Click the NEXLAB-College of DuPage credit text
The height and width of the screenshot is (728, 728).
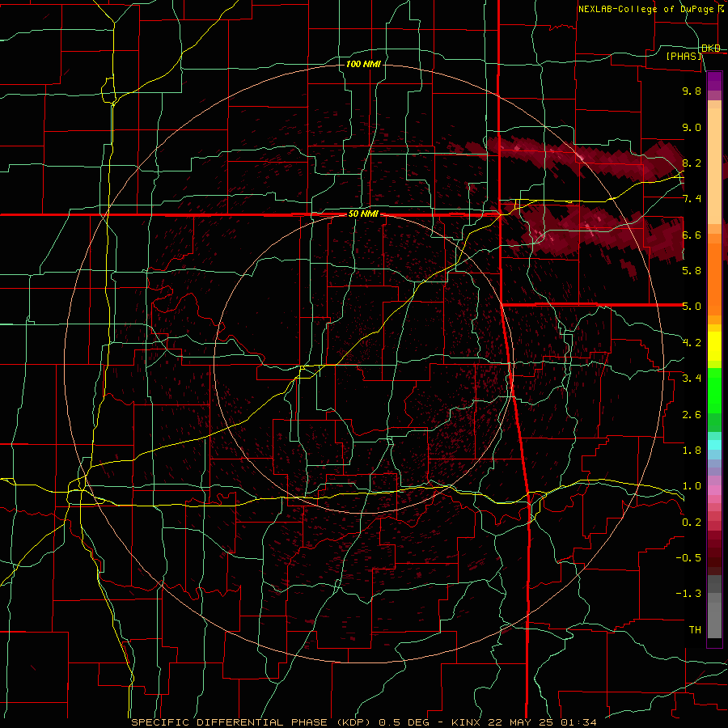(645, 9)
